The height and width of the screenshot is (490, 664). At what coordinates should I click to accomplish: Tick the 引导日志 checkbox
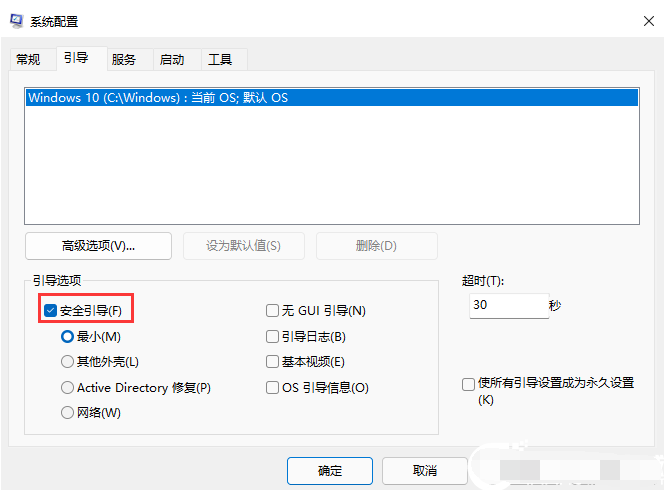[x=272, y=337]
